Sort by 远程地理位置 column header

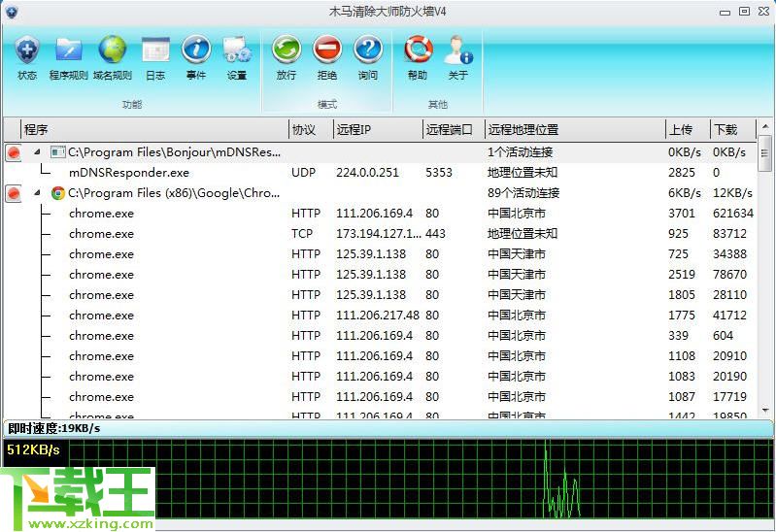tap(575, 130)
